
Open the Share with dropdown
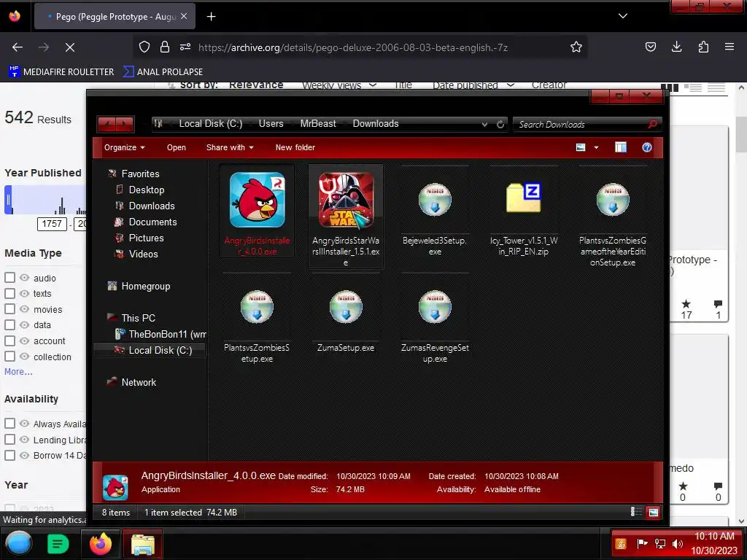tap(230, 147)
